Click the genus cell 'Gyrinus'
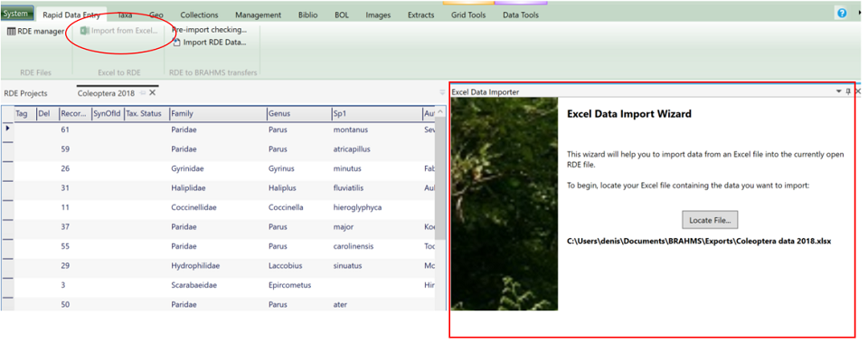 [x=281, y=168]
